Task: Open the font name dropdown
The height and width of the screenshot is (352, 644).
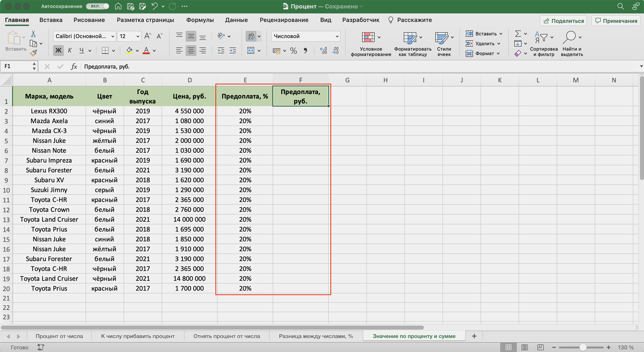Action: point(84,36)
